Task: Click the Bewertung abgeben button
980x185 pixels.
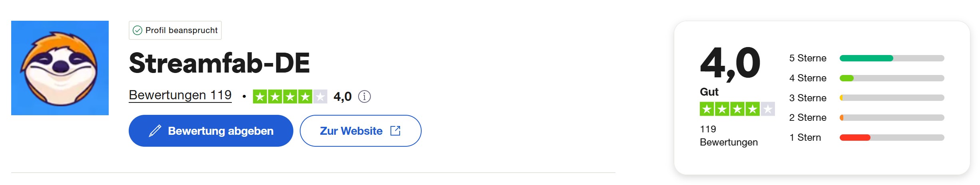Action: pos(211,131)
